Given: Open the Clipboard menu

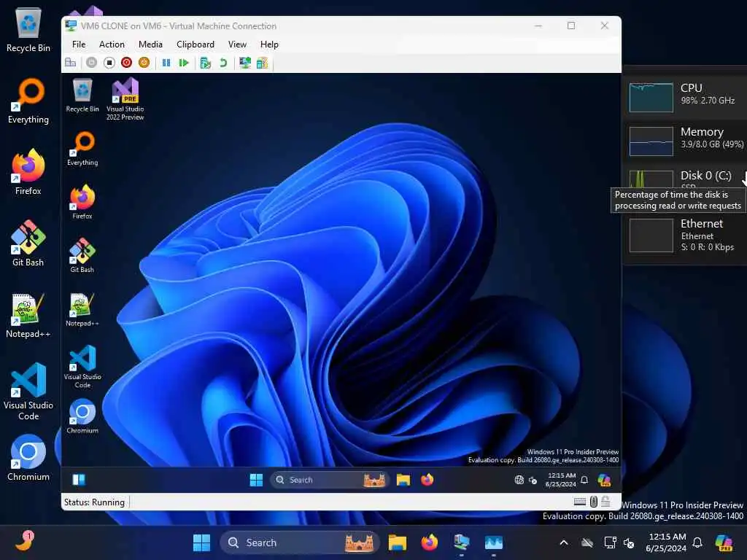Looking at the screenshot, I should click(196, 44).
